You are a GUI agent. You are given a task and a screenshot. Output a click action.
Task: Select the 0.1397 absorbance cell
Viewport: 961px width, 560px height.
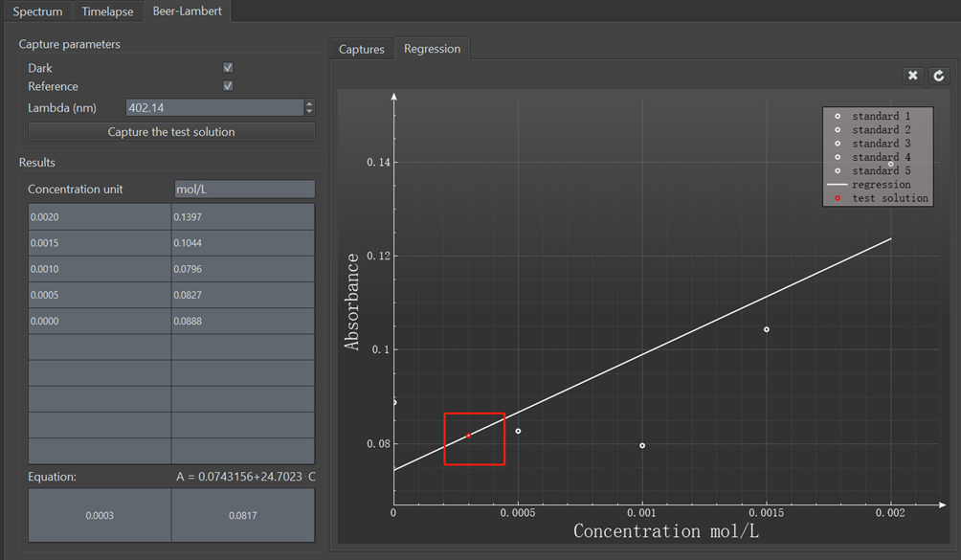(x=243, y=217)
